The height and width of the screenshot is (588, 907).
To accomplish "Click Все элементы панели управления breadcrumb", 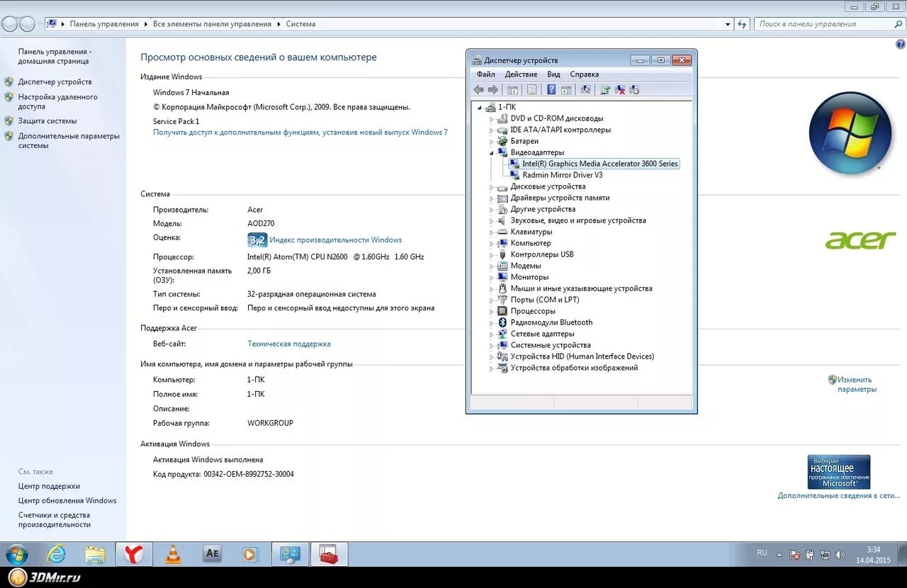I will tap(212, 24).
